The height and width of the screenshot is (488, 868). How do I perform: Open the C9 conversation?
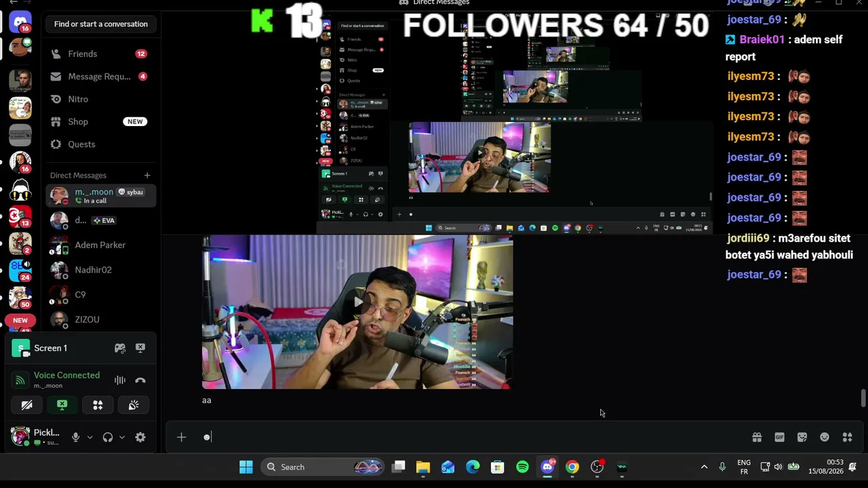point(101,295)
